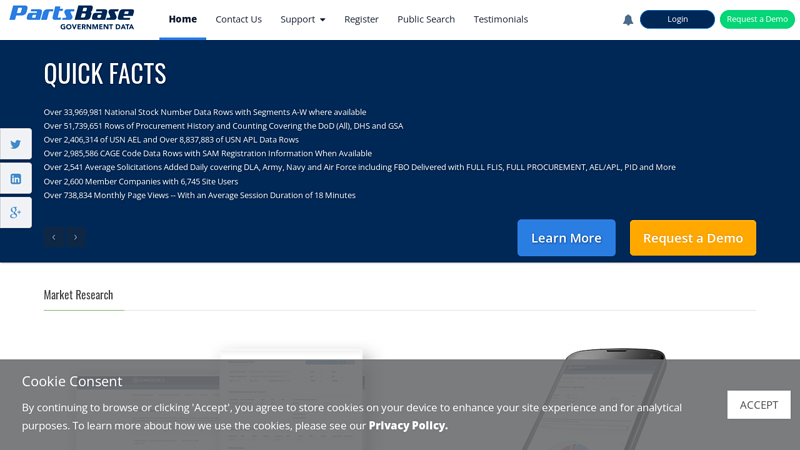Click the National Stock Number Data Rows line

coord(205,112)
